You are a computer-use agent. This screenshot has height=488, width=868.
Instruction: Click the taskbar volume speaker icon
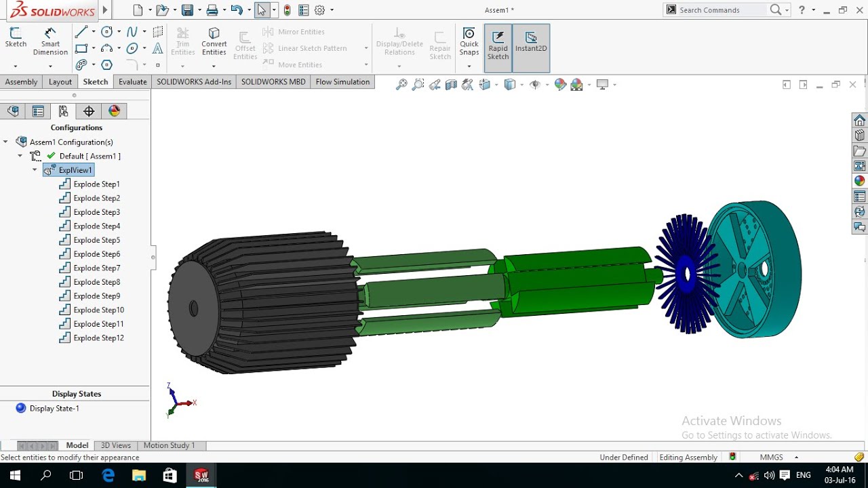coord(769,475)
